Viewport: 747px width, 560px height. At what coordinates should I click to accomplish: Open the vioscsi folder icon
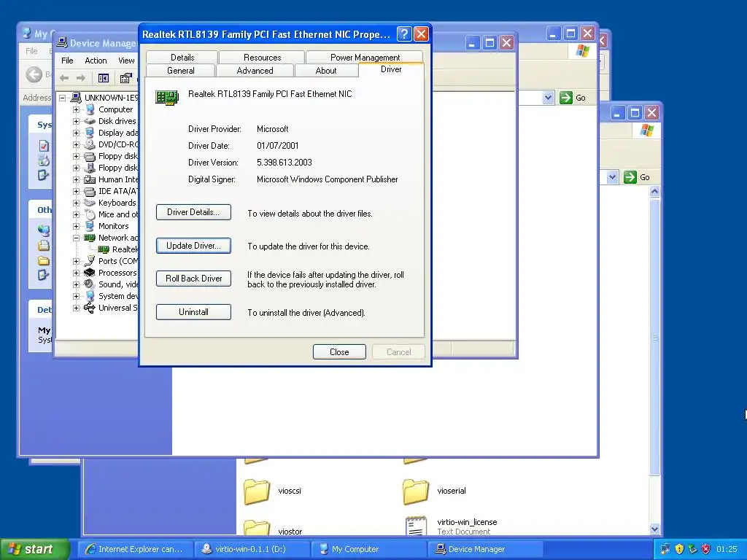[258, 491]
